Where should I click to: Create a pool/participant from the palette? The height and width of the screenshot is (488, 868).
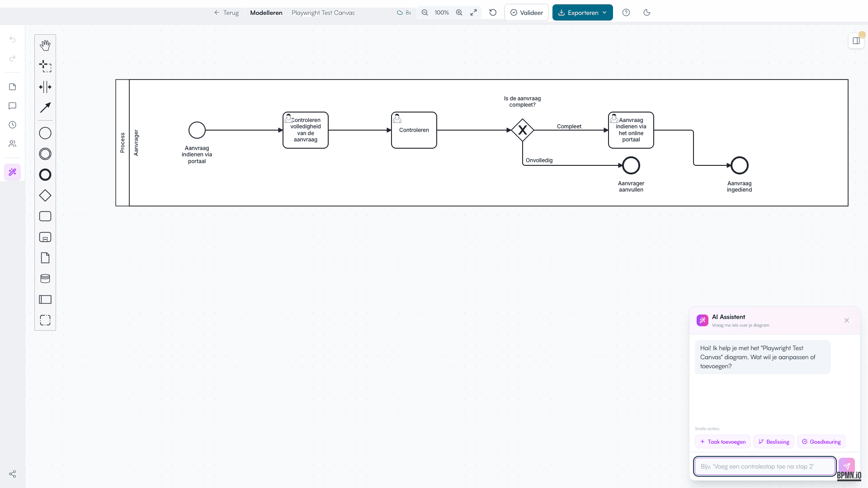point(45,300)
